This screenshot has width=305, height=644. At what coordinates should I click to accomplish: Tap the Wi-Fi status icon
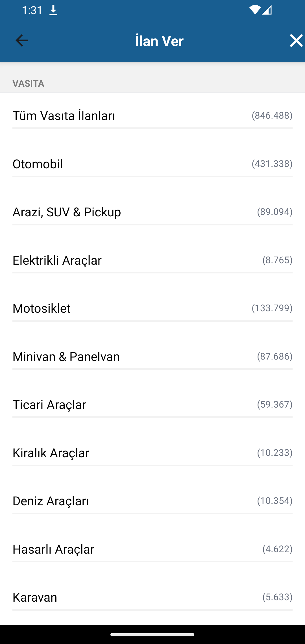[x=255, y=10]
